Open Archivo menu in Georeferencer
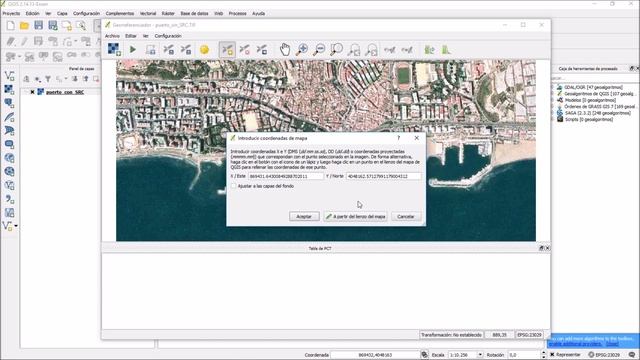Viewport: 640px width, 360px height. pyautogui.click(x=112, y=36)
